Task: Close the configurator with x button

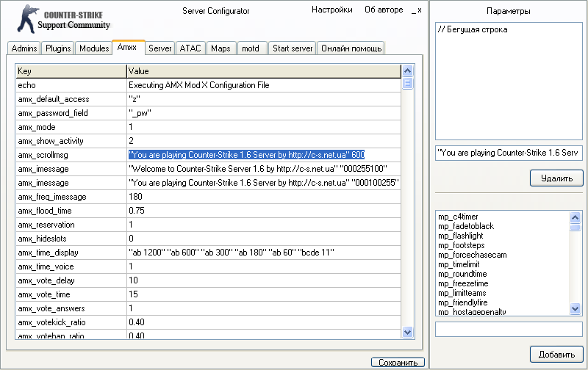Action: (420, 10)
